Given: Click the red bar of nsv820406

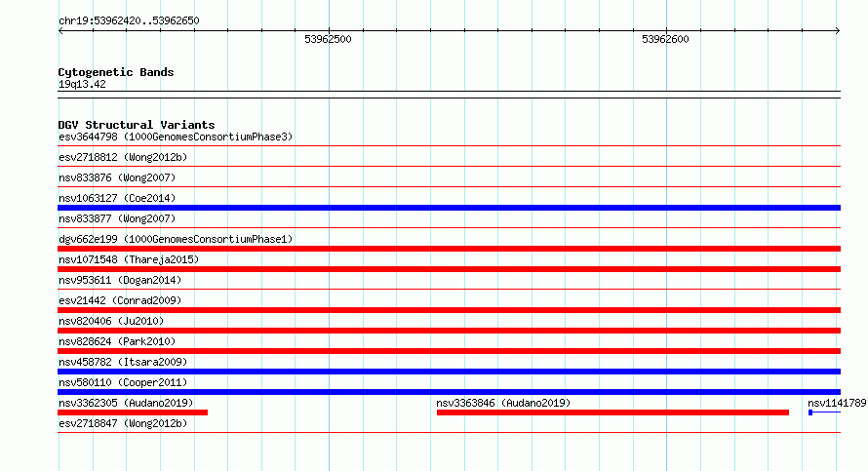Looking at the screenshot, I should pos(449,331).
